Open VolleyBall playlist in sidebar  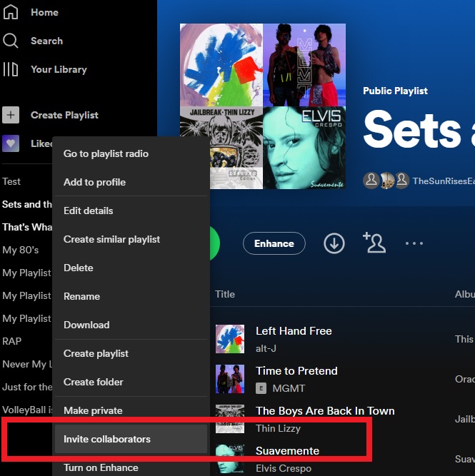(27, 410)
